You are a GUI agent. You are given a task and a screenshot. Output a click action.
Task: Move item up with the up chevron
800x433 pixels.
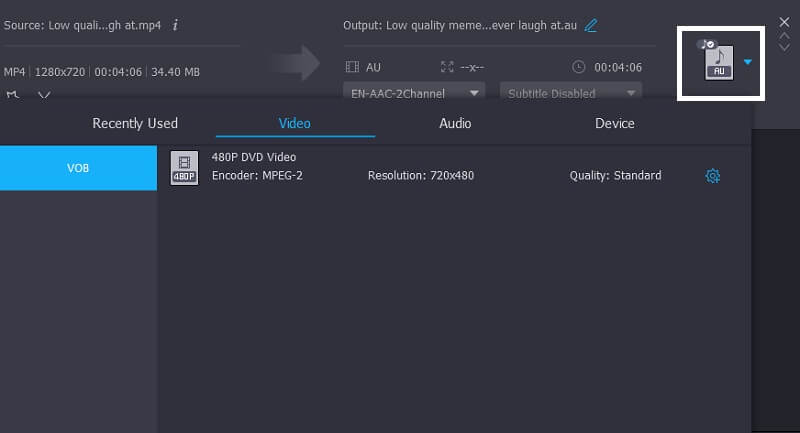784,34
